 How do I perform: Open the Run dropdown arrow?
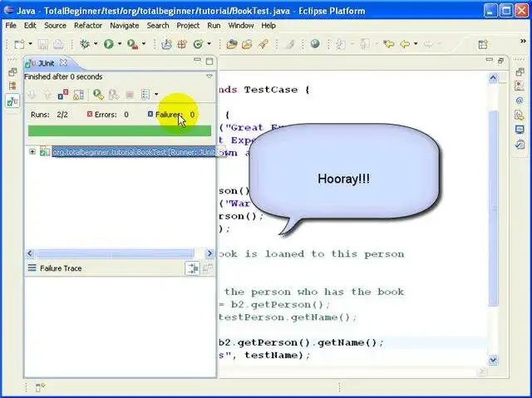(x=120, y=44)
